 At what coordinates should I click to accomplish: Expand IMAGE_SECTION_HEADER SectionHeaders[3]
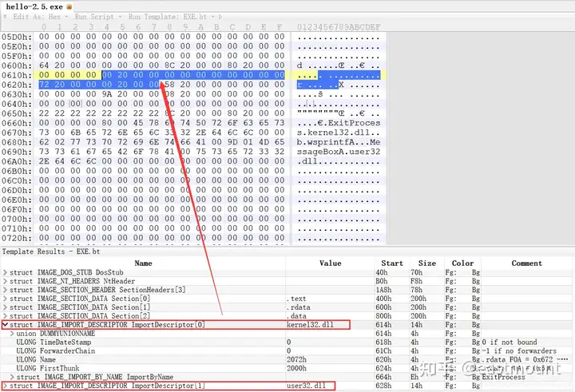5,290
